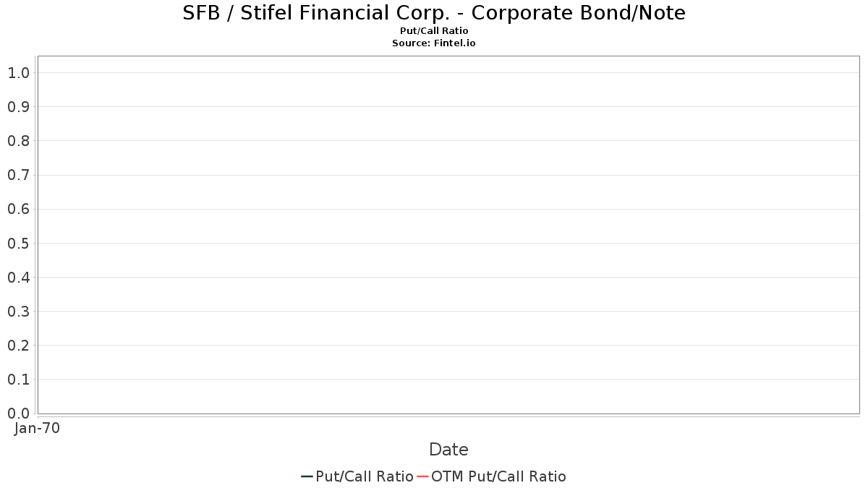Viewport: 868px width, 488px height.
Task: Click the Date axis title
Action: click(448, 450)
